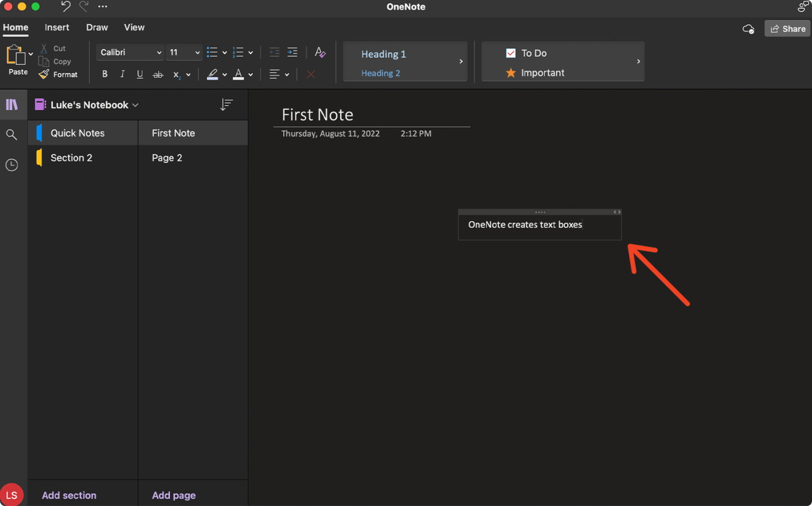Viewport: 812px width, 506px height.
Task: Sort the pages with the sort icon
Action: (226, 104)
